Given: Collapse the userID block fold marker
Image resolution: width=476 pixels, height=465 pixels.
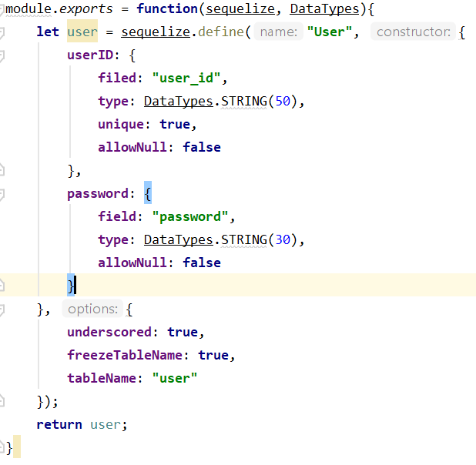Looking at the screenshot, I should [x=2, y=55].
